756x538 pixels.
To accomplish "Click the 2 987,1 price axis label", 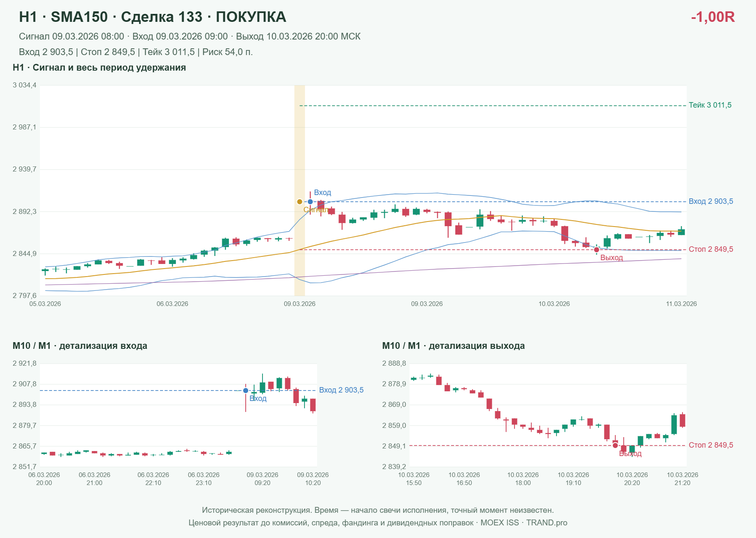I will (24, 127).
